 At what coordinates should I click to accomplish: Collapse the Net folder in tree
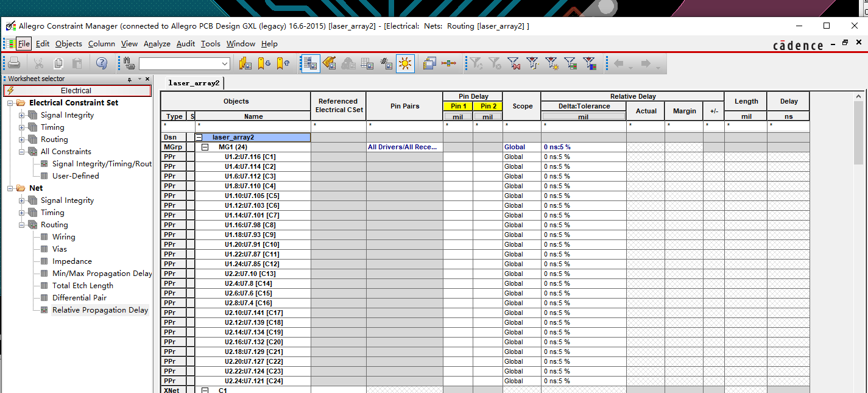[x=10, y=188]
